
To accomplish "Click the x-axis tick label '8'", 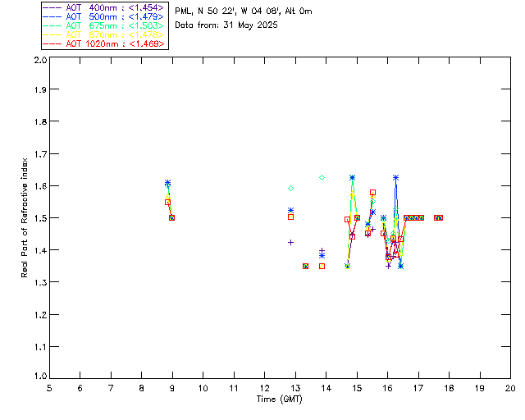I will pos(141,388).
